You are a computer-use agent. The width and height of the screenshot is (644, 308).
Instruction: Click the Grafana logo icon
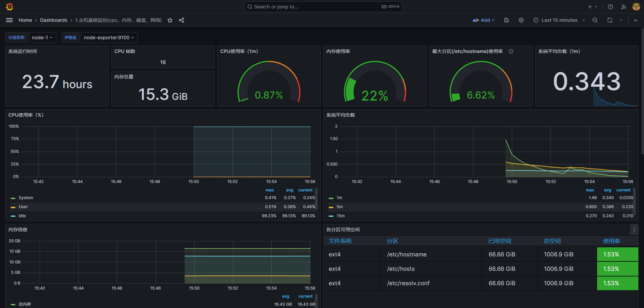coord(9,7)
